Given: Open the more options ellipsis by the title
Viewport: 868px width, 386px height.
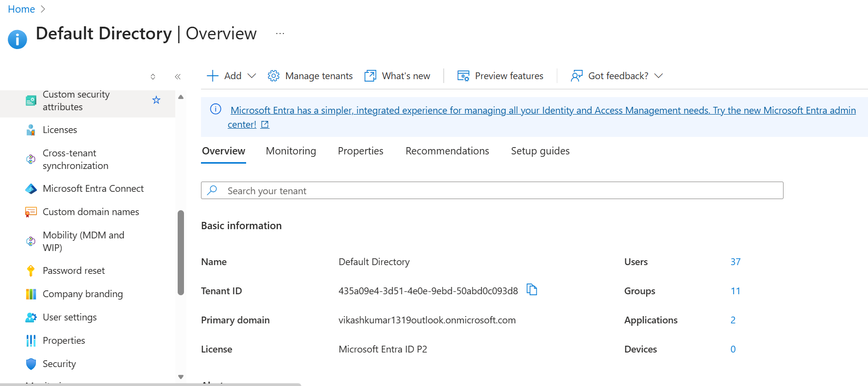Looking at the screenshot, I should point(280,34).
